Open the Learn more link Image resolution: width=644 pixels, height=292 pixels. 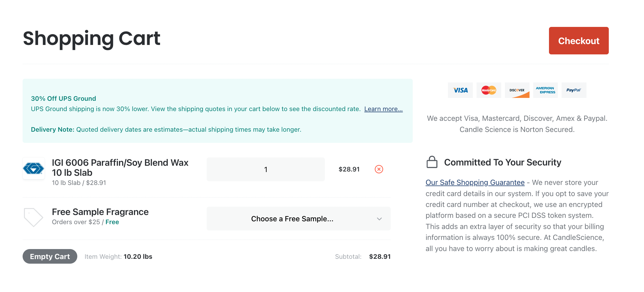point(383,109)
